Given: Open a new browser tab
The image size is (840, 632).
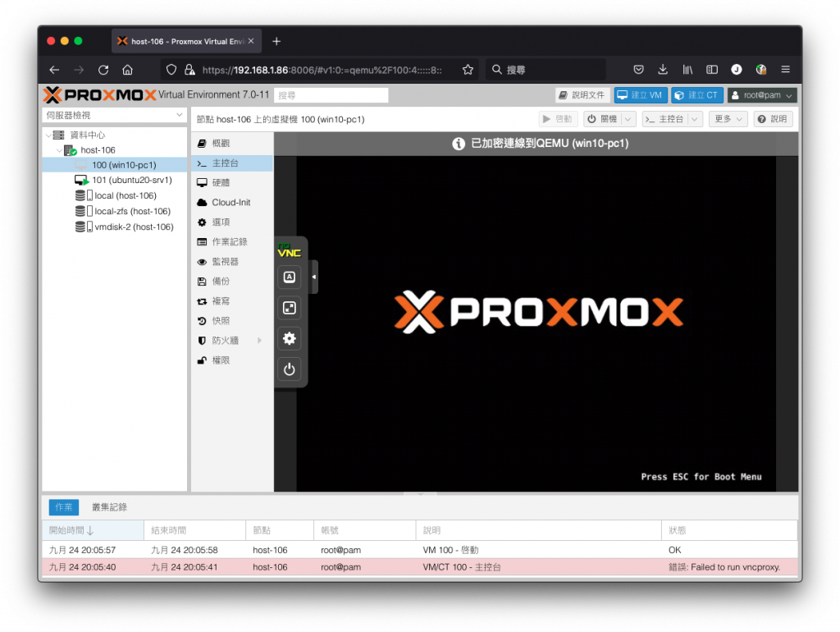Looking at the screenshot, I should pyautogui.click(x=276, y=41).
